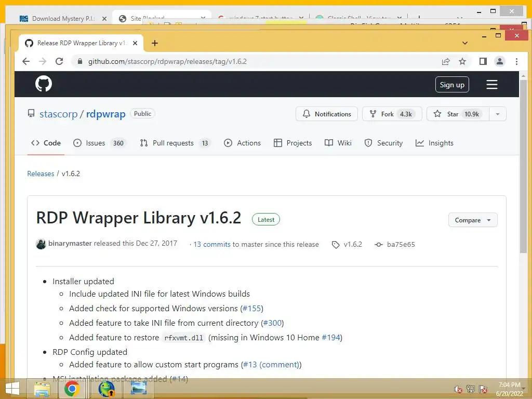Image resolution: width=532 pixels, height=399 pixels.
Task: View site info via the padlock icon
Action: (x=79, y=61)
